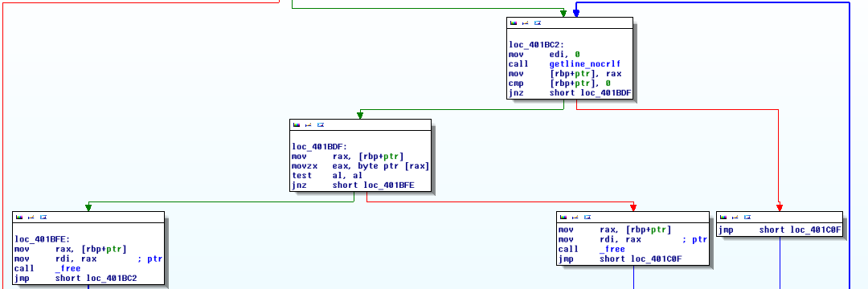The image size is (868, 289).
Task: Click the title bar of the loc_401BDF block
Action: [x=360, y=125]
